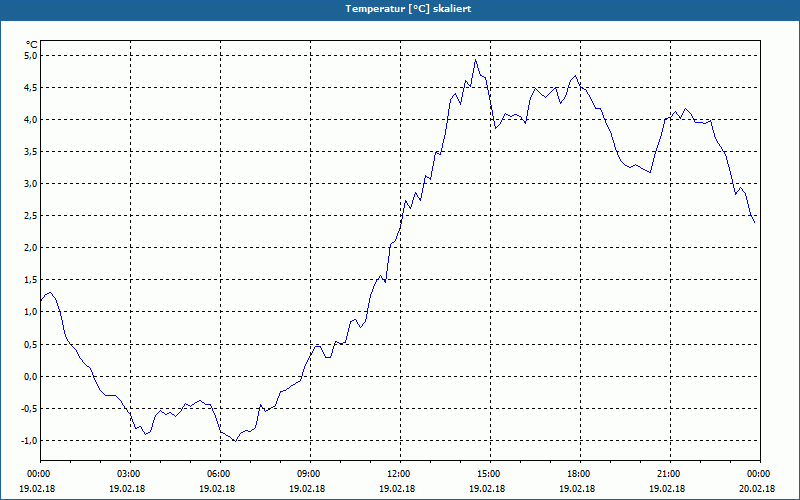
Task: Click the 21:00 time axis label
Action: [x=667, y=474]
